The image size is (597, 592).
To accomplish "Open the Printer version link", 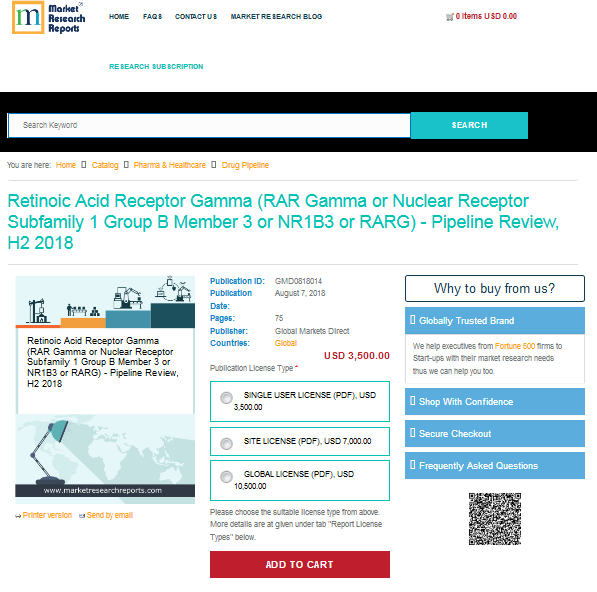I will pos(47,515).
